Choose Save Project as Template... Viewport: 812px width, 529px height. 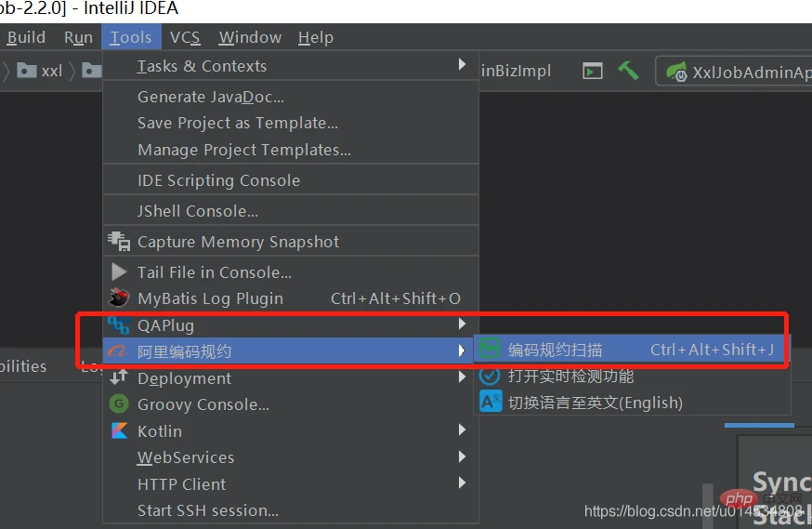(291, 123)
